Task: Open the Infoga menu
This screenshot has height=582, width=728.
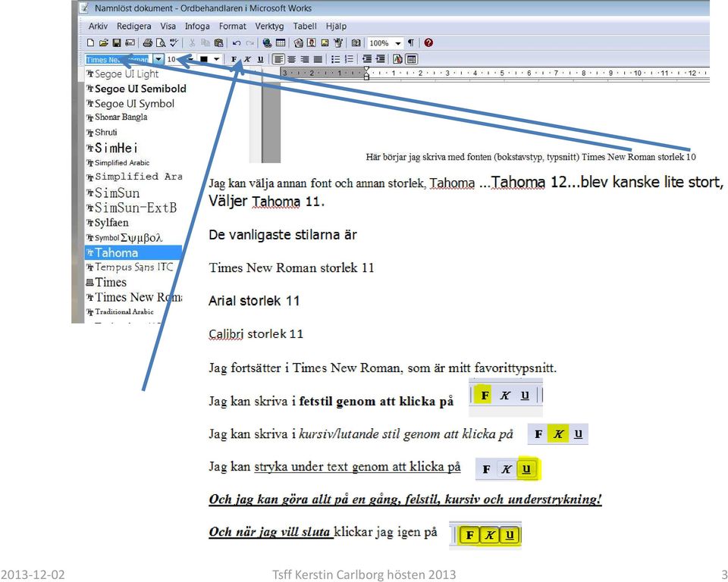Action: (197, 26)
